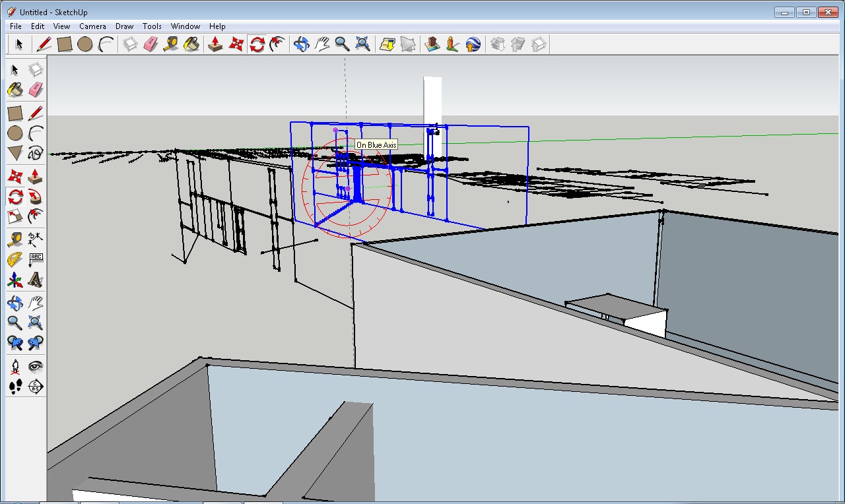The height and width of the screenshot is (504, 845).
Task: Choose the Circle tool in the left tool palette
Action: [x=15, y=133]
